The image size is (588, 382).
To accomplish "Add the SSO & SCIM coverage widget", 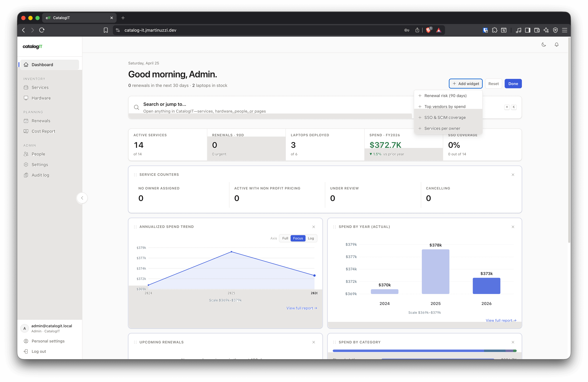I will [x=448, y=118].
